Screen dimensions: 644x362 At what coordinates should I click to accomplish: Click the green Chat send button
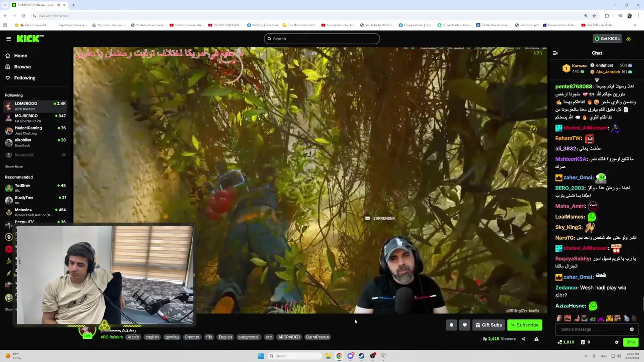(631, 342)
